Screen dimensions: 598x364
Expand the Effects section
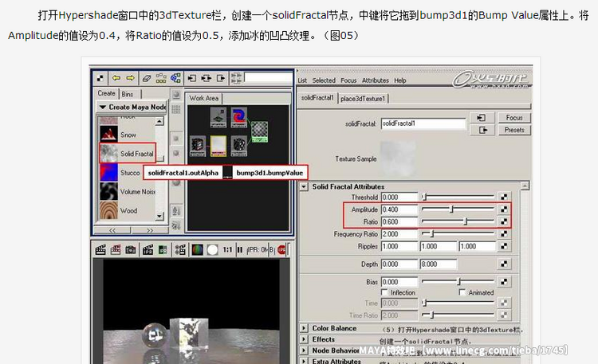pyautogui.click(x=304, y=339)
